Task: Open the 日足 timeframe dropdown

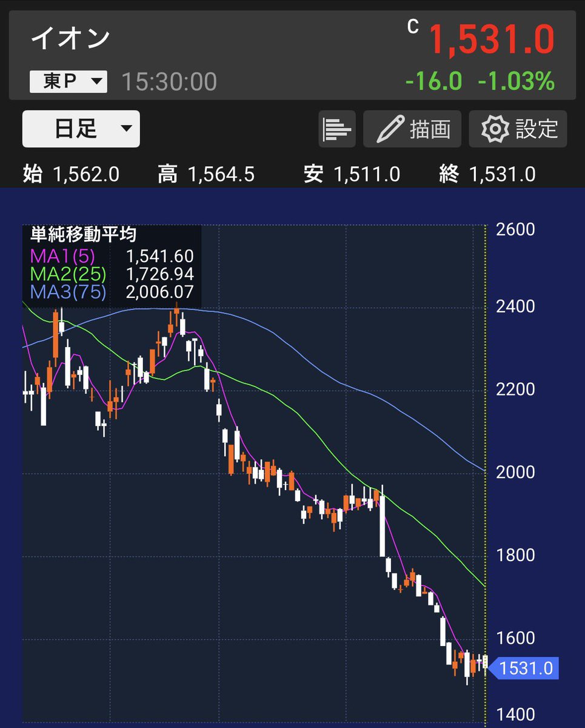Action: (81, 129)
